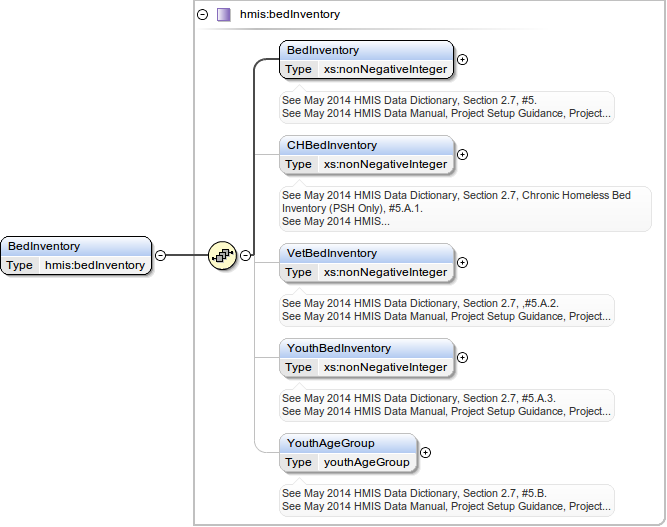This screenshot has height=527, width=667.
Task: Select the YouthBedInventory element box
Action: 366,348
